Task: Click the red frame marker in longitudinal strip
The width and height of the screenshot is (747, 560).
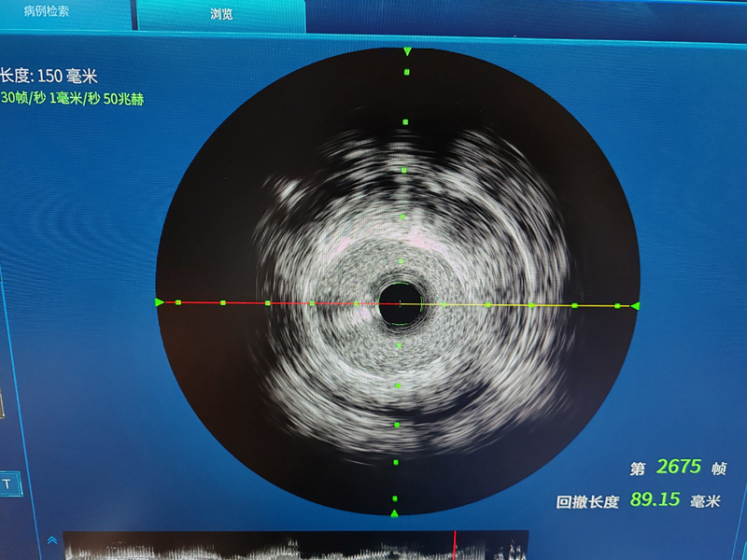Action: pyautogui.click(x=455, y=543)
